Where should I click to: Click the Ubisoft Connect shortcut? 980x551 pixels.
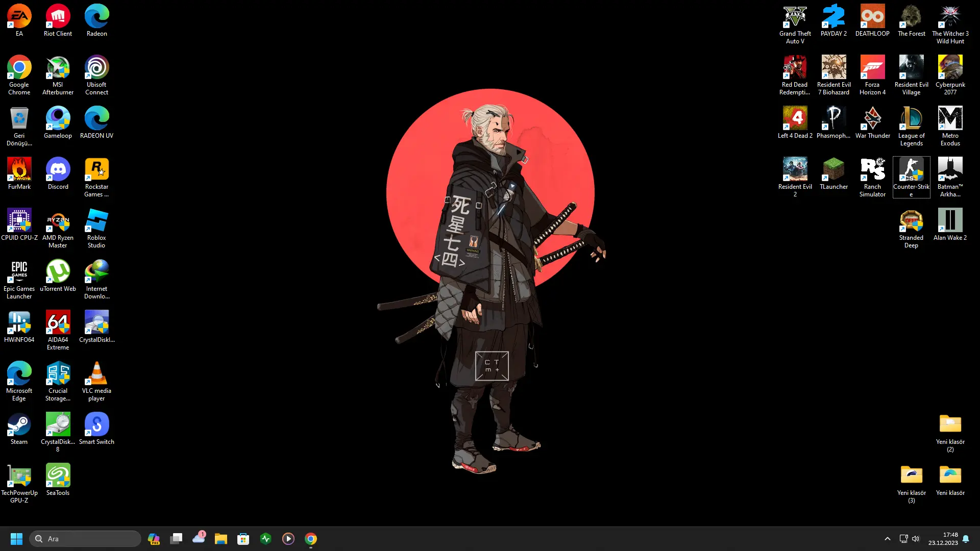(x=96, y=75)
